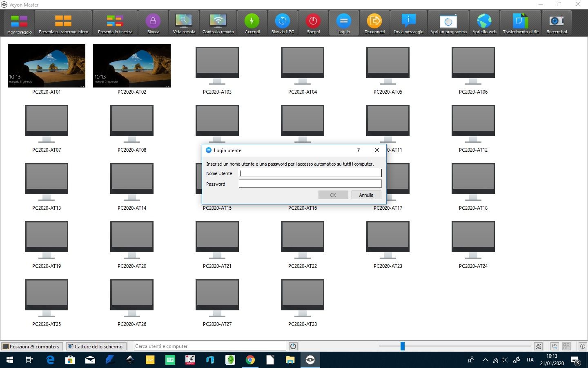Select computer PC2020-AT06
The height and width of the screenshot is (368, 588).
click(x=473, y=70)
